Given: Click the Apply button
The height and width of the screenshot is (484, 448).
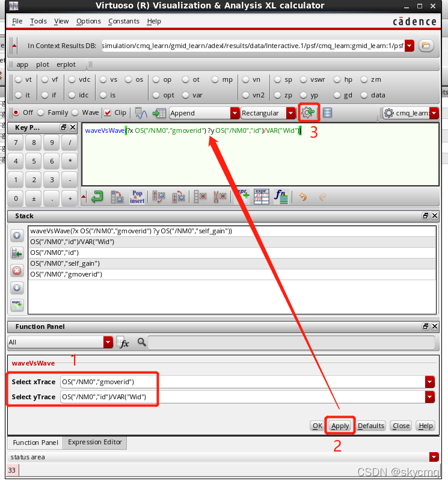Looking at the screenshot, I should coord(340,426).
